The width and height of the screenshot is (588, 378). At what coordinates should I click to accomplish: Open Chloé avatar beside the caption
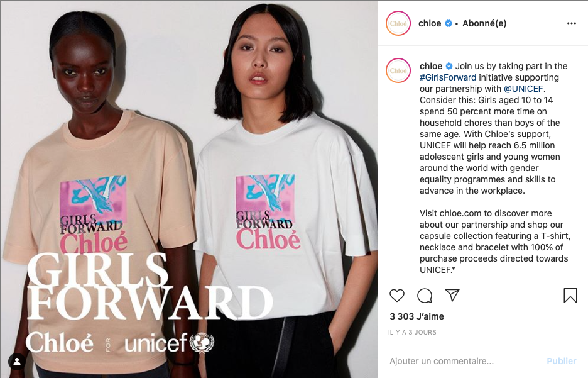(x=398, y=70)
